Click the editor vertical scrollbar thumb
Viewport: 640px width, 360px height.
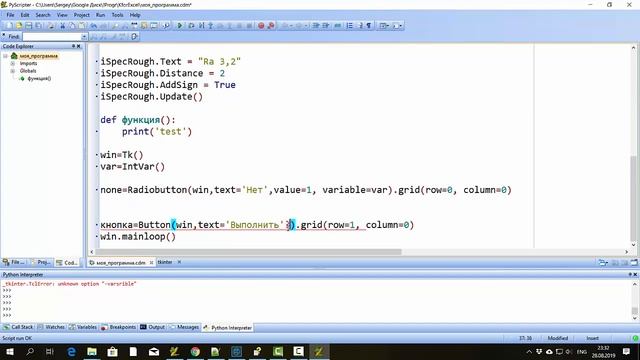633,198
